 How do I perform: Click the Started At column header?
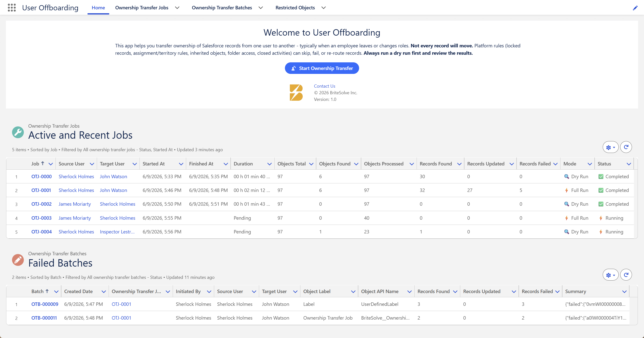tap(154, 164)
